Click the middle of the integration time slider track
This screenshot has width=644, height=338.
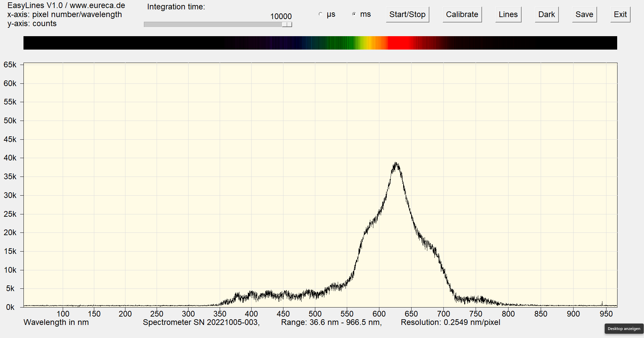[218, 24]
